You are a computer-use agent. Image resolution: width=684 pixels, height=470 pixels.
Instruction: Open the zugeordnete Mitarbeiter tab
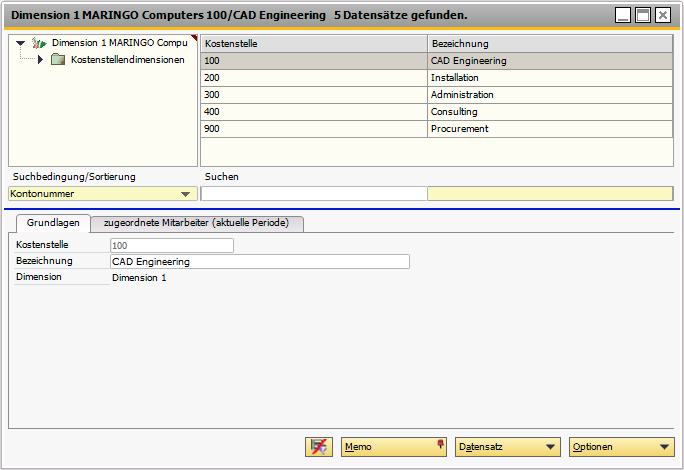click(x=197, y=223)
